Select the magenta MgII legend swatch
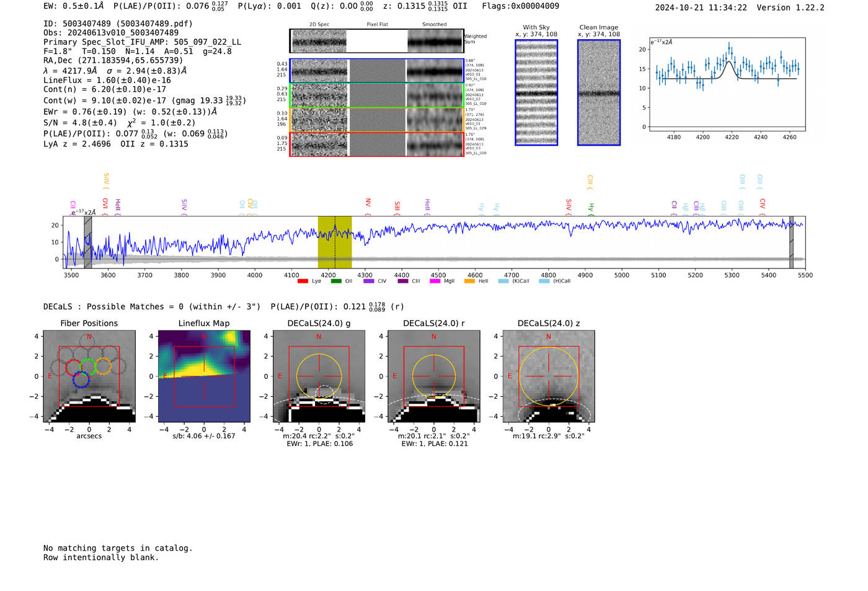This screenshot has width=868, height=591. point(435,282)
